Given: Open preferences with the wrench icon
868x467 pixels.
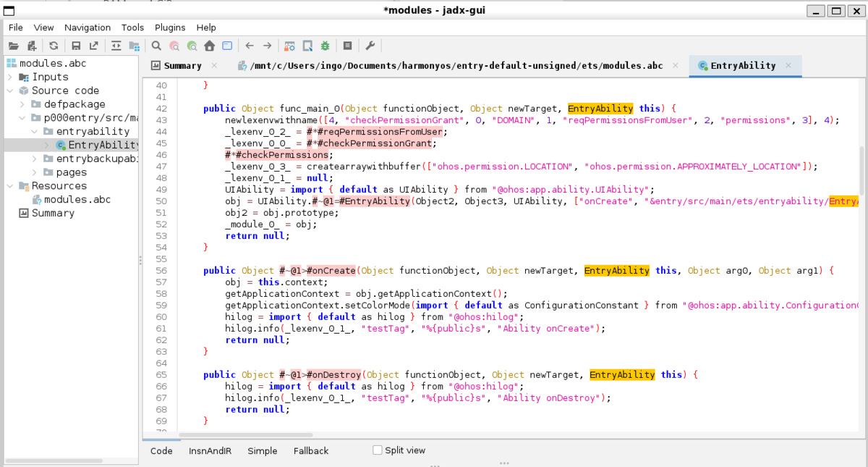Looking at the screenshot, I should point(370,46).
